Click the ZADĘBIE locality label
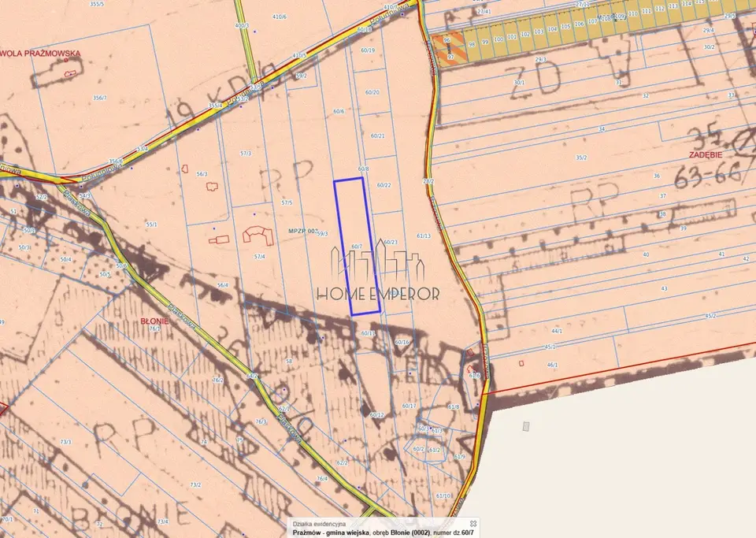Screen dimensions: 756x538 point(706,155)
